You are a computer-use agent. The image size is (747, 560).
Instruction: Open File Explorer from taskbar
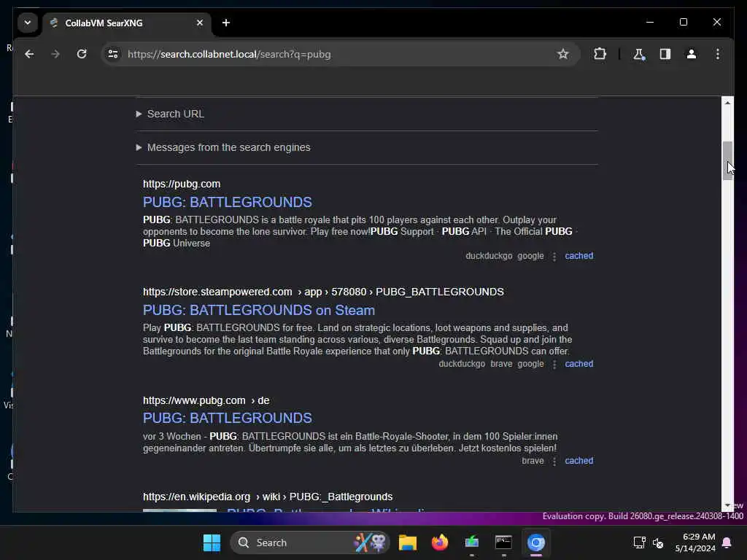coord(408,542)
